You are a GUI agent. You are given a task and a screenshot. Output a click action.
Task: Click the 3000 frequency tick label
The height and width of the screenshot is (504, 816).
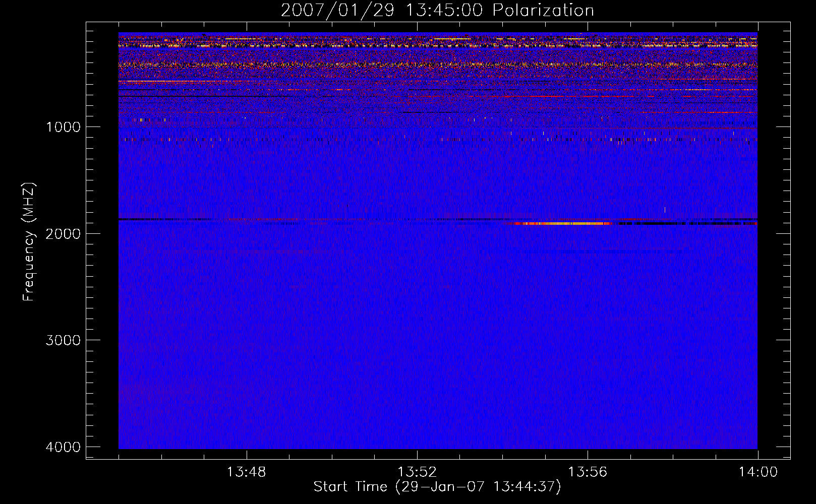(x=63, y=340)
